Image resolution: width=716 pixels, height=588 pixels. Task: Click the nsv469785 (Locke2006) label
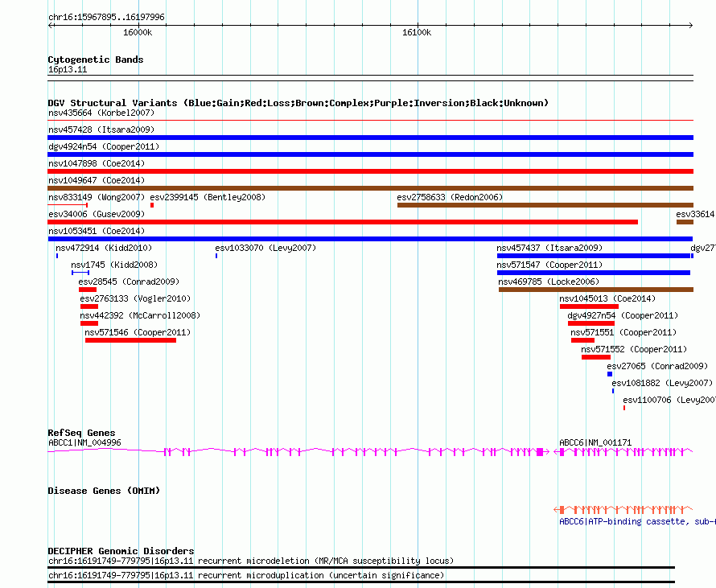point(549,282)
